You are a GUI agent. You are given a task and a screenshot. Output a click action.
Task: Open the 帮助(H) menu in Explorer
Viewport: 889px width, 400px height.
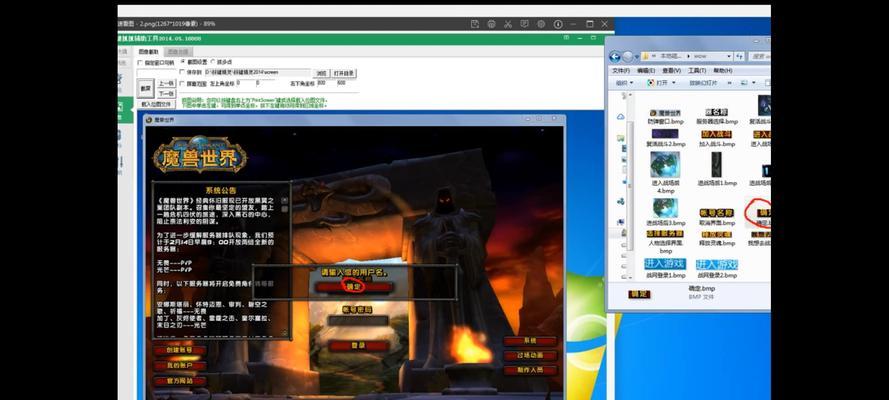(723, 71)
